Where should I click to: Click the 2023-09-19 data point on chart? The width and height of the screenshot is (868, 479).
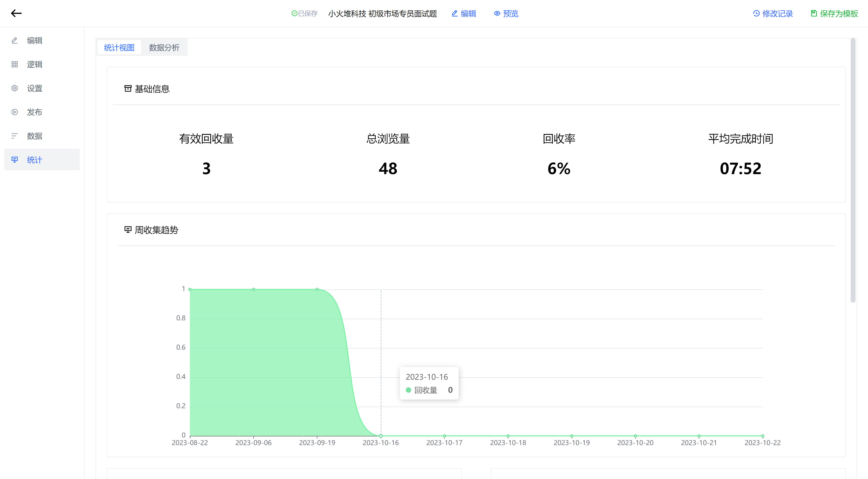tap(317, 289)
